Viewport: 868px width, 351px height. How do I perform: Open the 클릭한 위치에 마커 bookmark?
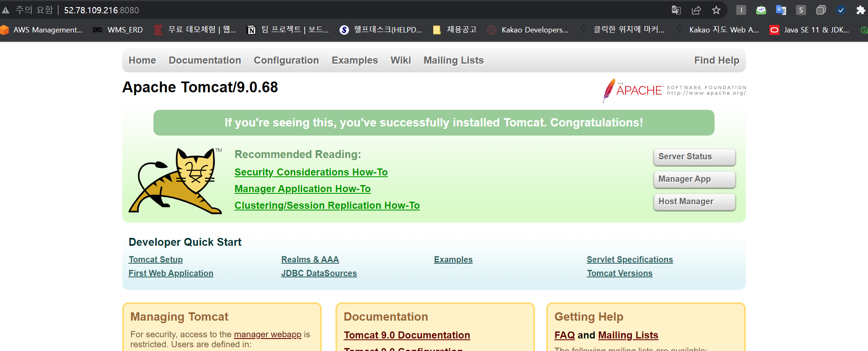[622, 30]
